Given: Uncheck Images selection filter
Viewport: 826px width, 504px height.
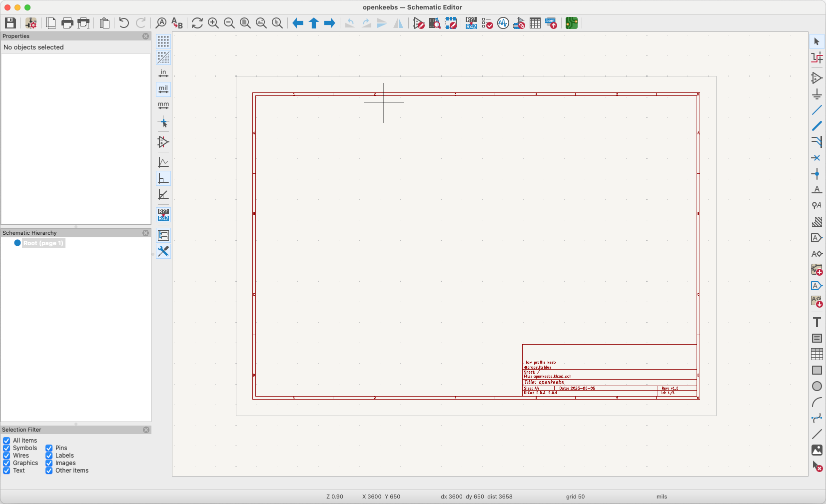Looking at the screenshot, I should coord(49,463).
